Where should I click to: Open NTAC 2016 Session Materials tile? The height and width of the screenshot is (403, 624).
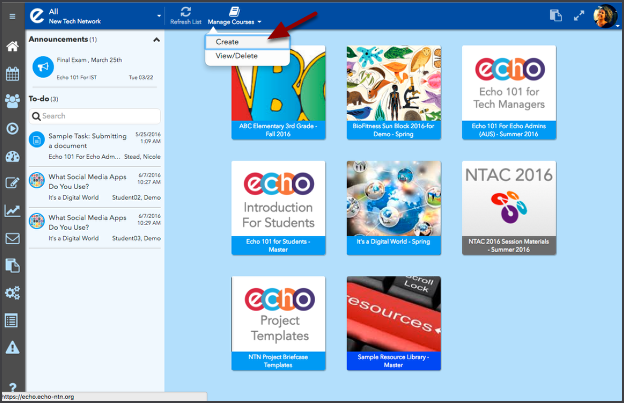[x=509, y=208]
